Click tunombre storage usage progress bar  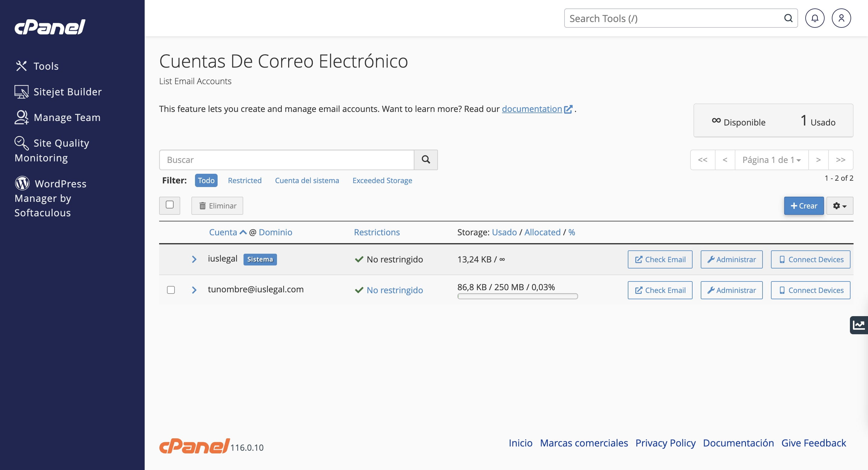coord(517,296)
